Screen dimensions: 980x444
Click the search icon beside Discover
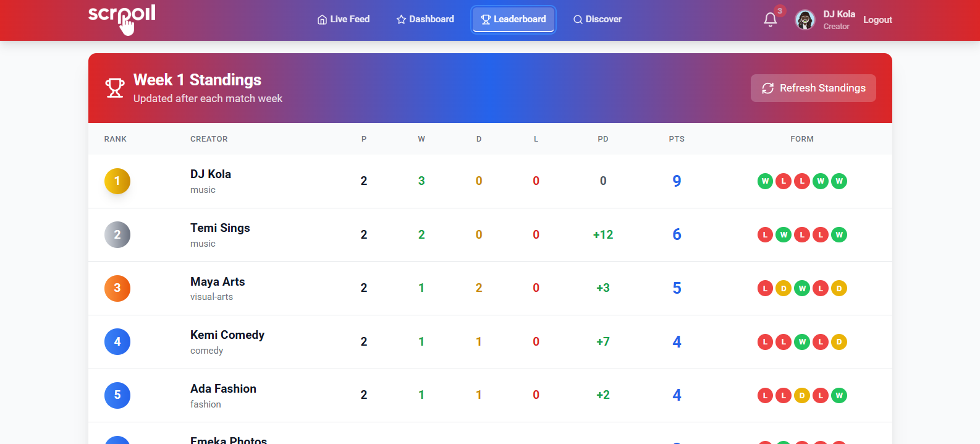pyautogui.click(x=578, y=20)
